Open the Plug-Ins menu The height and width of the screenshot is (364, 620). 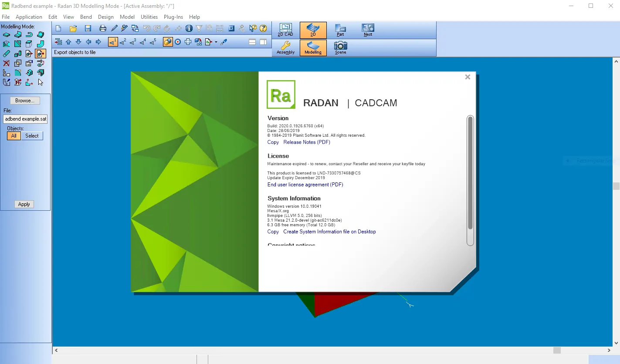(x=173, y=17)
